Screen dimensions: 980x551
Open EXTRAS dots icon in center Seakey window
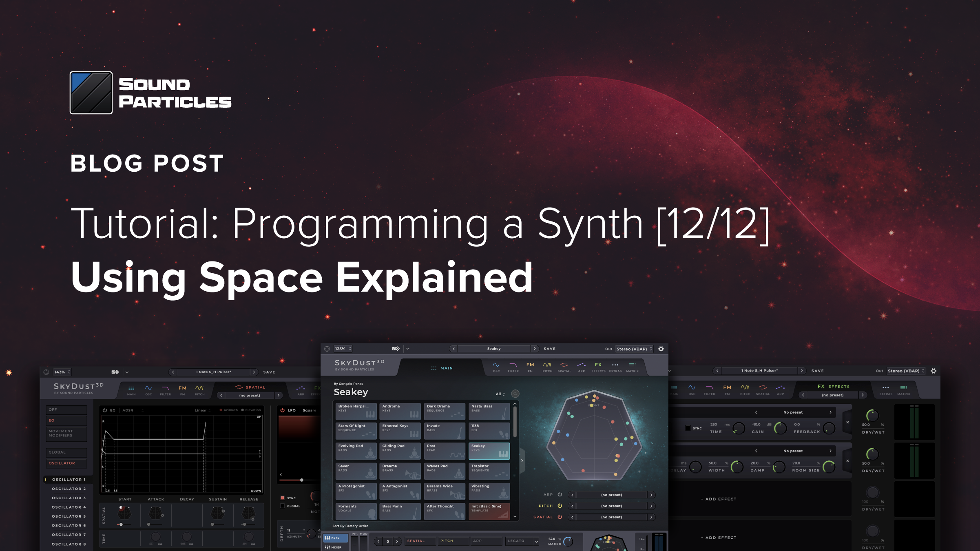615,367
